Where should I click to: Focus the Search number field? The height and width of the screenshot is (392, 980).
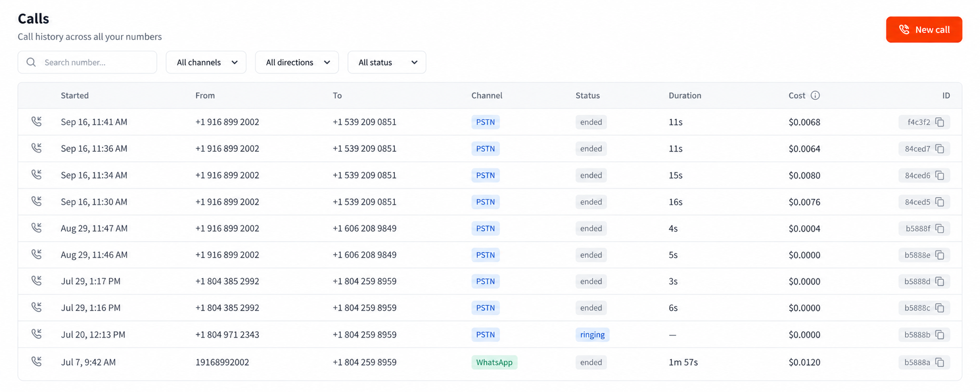(87, 62)
